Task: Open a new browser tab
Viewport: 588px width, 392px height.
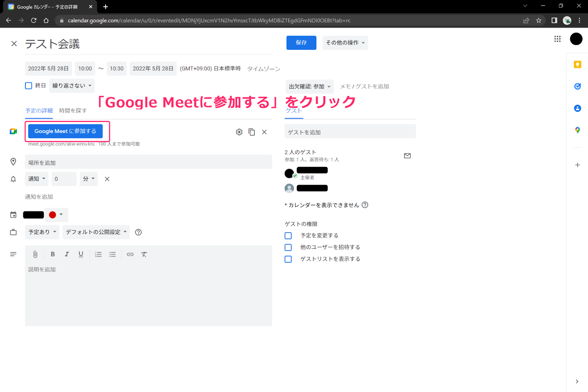Action: tap(105, 7)
